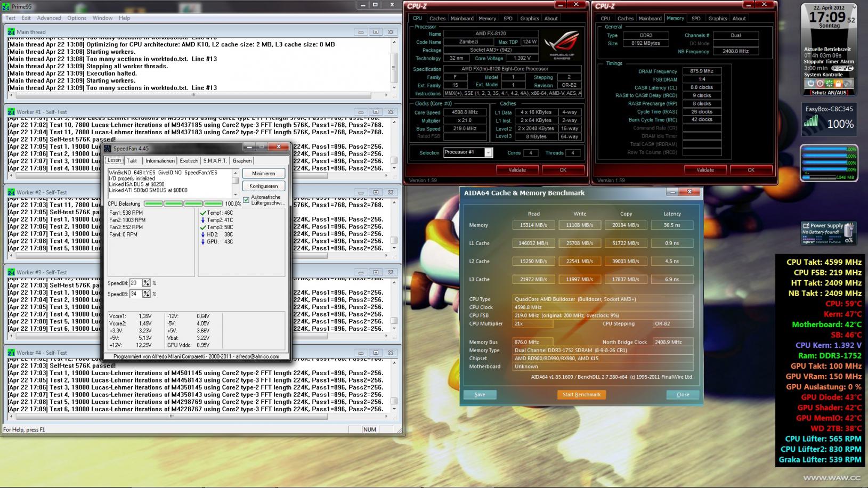The image size is (868, 488).
Task: Click the L1 Cache Latency value '0.9 ns'
Action: coord(672,243)
